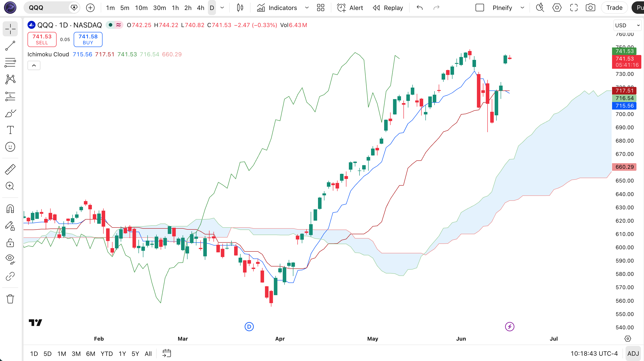
Task: Set range to All
Action: coord(148,353)
